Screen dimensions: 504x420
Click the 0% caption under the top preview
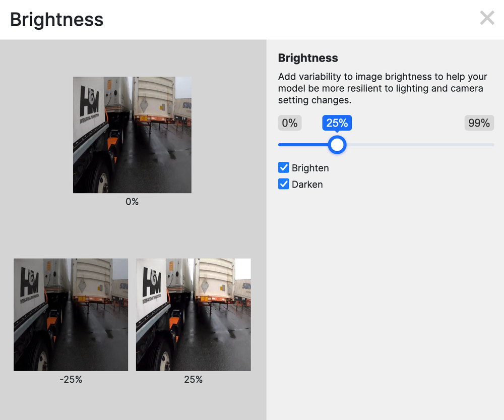coord(132,201)
